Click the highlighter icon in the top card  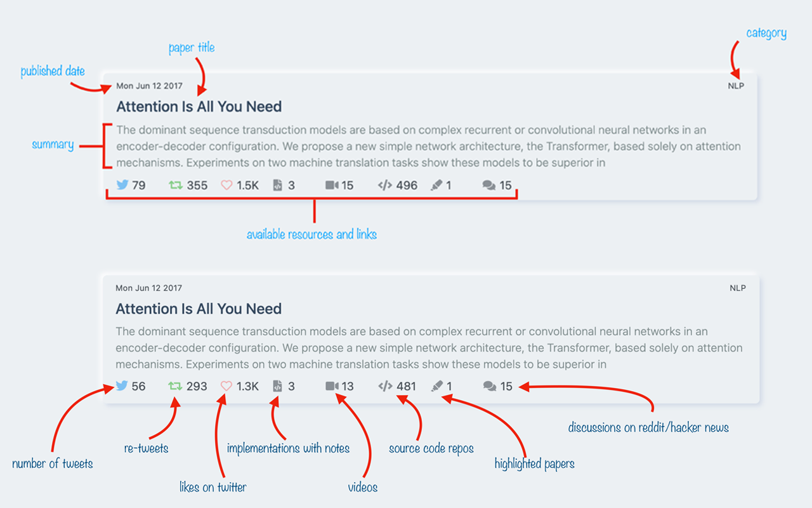coord(436,185)
